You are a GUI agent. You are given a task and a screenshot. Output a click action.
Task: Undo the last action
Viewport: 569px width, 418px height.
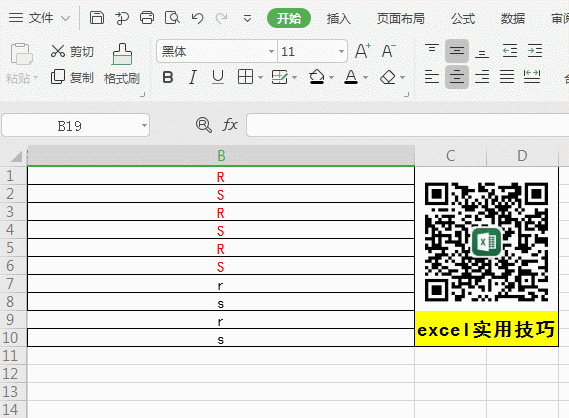(197, 18)
